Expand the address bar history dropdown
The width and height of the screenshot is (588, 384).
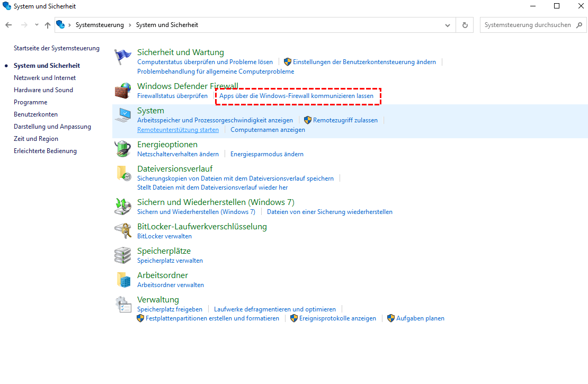(x=448, y=25)
